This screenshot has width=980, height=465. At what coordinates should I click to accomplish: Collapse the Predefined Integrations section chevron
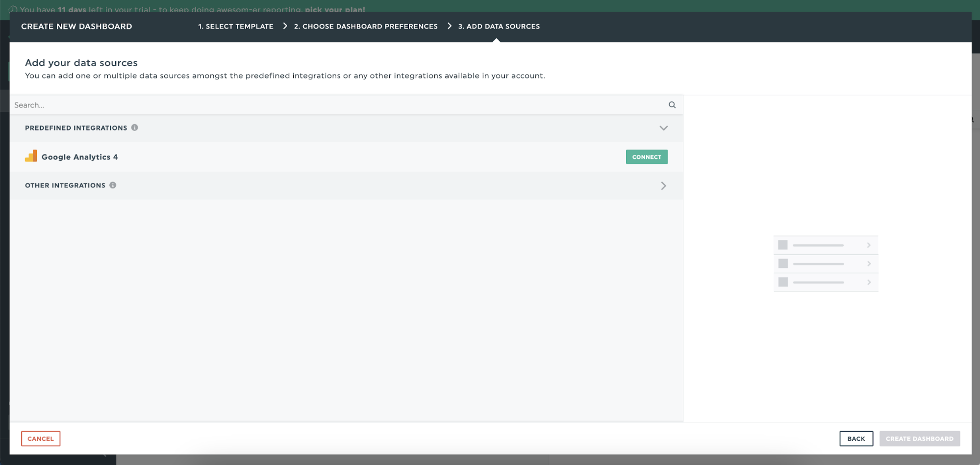coord(663,128)
